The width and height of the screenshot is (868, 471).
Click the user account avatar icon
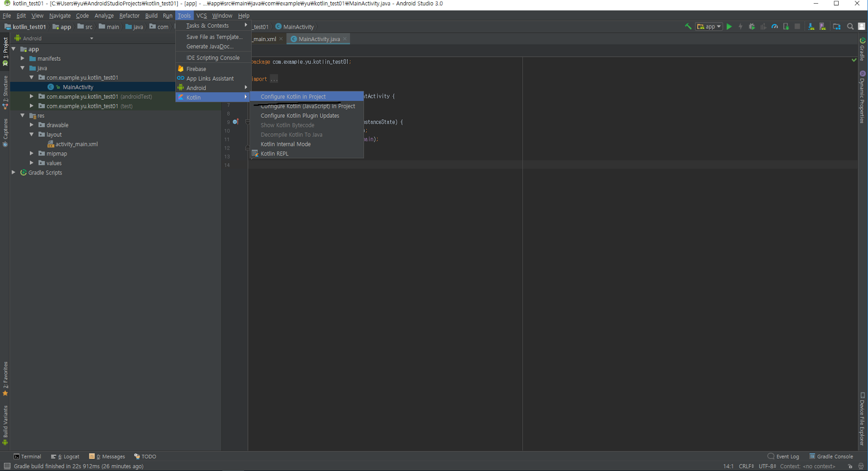(x=861, y=27)
